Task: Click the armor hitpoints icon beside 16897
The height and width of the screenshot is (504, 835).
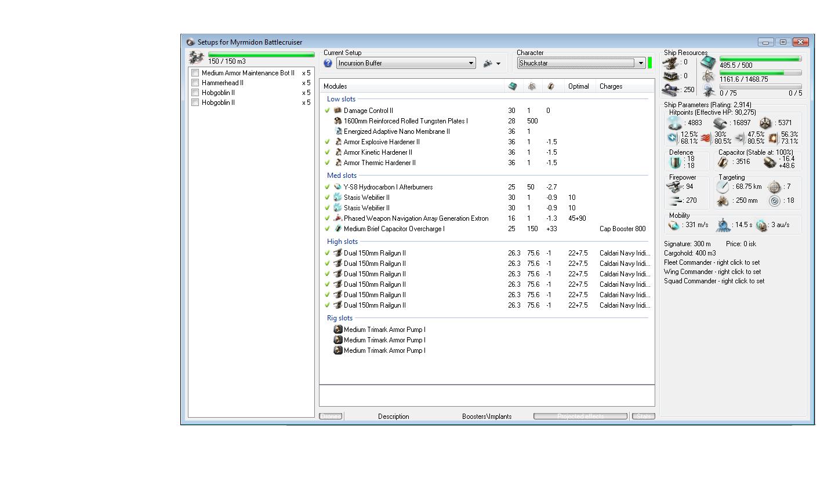Action: 720,123
